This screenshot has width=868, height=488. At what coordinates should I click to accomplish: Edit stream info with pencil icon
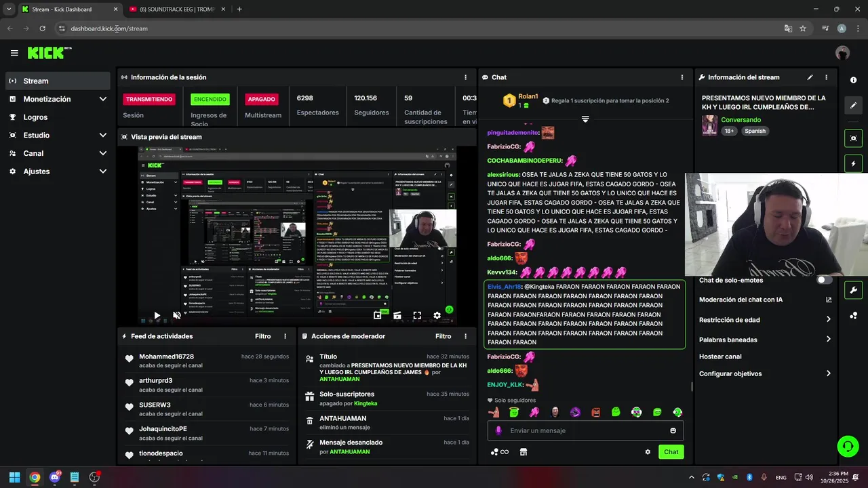pyautogui.click(x=810, y=77)
